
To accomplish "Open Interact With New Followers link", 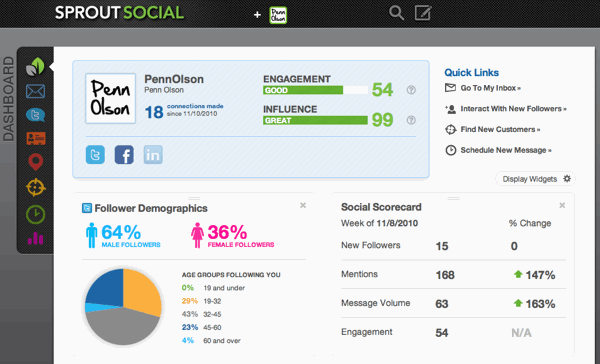I will point(505,109).
